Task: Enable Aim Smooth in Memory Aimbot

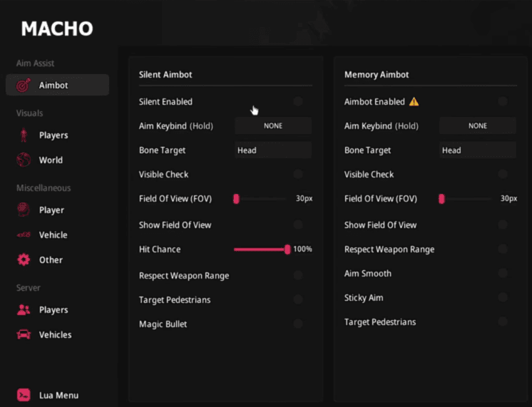Action: point(503,273)
